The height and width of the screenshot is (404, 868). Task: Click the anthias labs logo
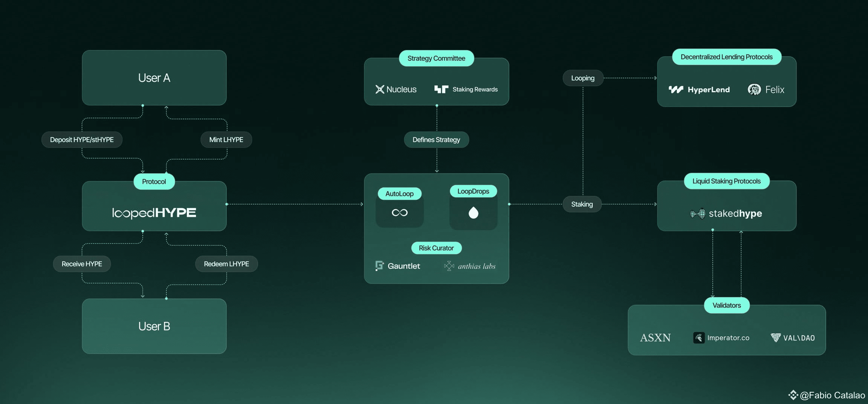point(449,265)
